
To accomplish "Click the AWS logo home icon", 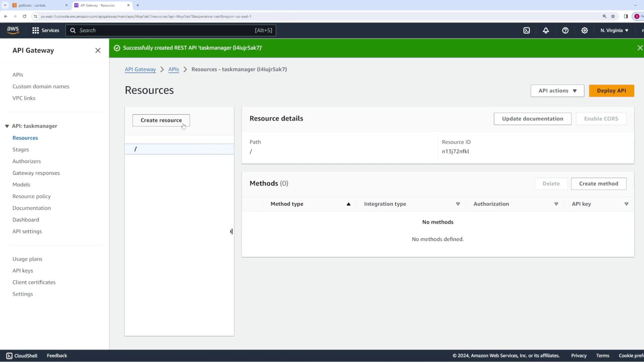I will [x=13, y=30].
